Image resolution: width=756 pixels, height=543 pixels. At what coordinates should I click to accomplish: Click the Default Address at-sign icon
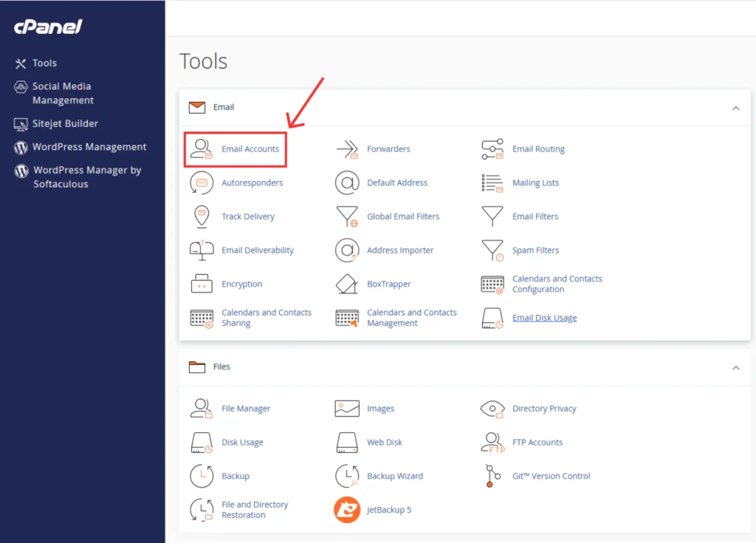click(347, 183)
